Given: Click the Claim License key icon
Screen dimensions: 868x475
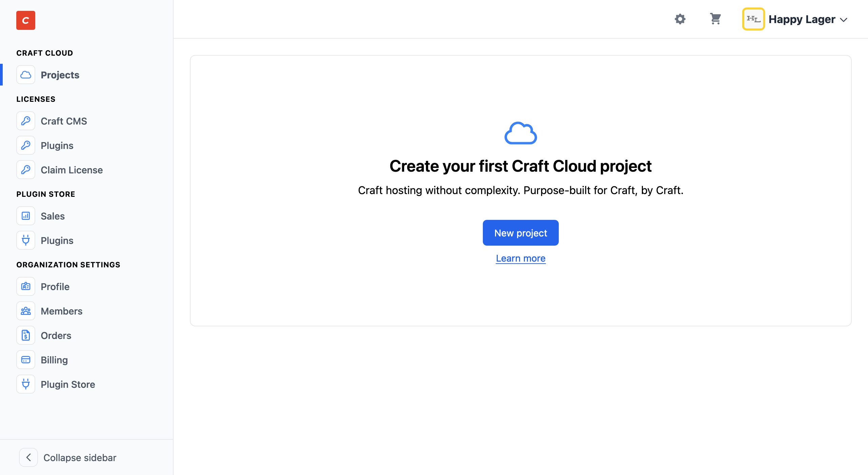Looking at the screenshot, I should [x=25, y=170].
